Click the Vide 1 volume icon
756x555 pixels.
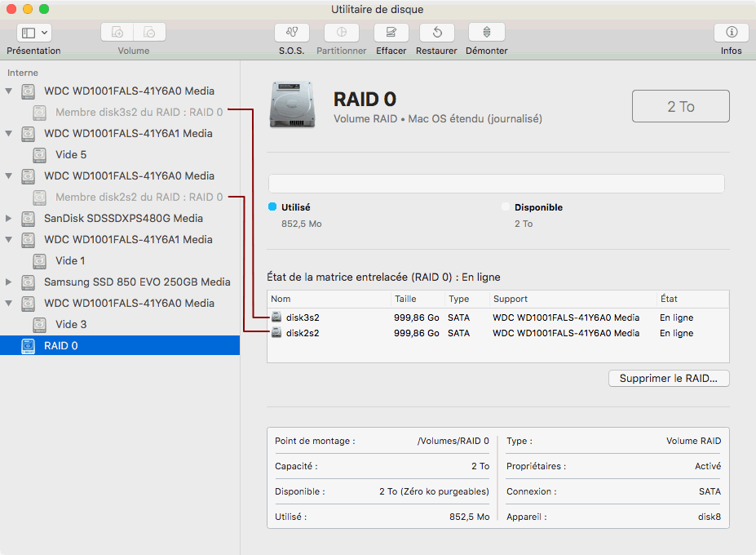coord(39,261)
